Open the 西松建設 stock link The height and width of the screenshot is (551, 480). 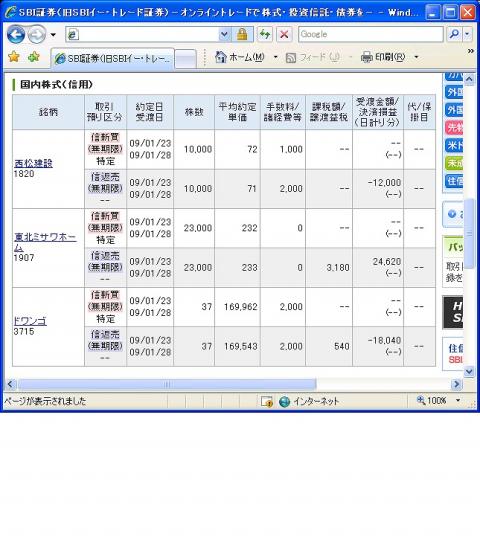click(33, 163)
